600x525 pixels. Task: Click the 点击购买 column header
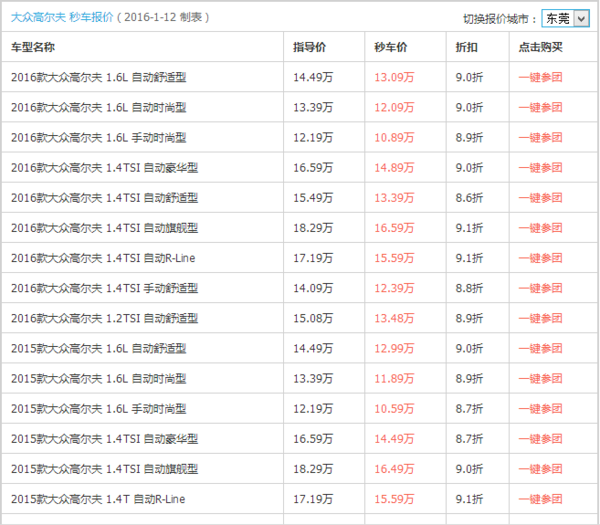(x=540, y=47)
